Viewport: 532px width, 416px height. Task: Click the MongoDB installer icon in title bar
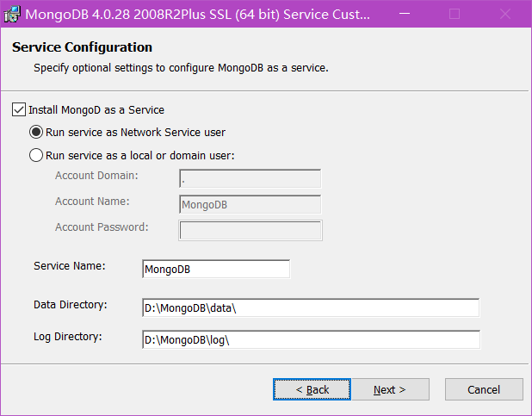pyautogui.click(x=12, y=15)
